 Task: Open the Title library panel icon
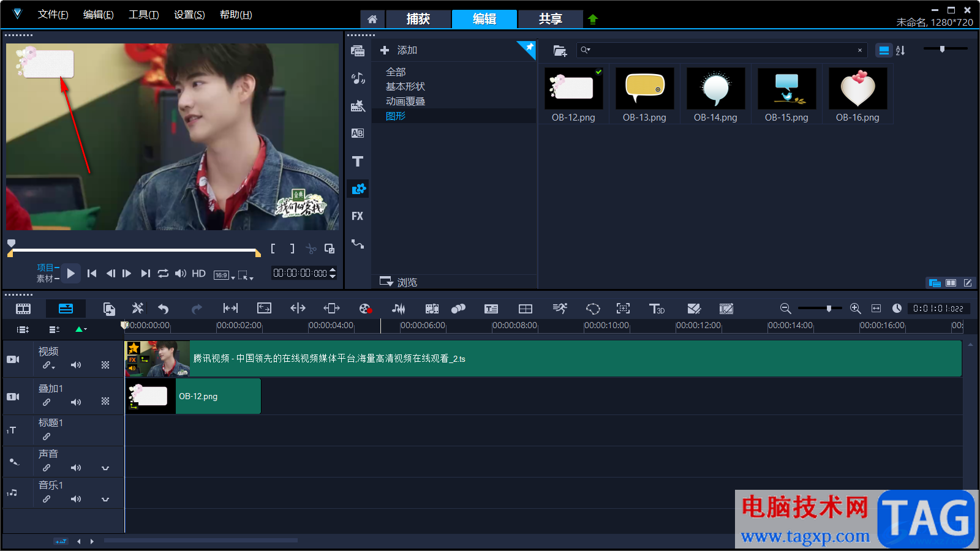[x=358, y=161]
